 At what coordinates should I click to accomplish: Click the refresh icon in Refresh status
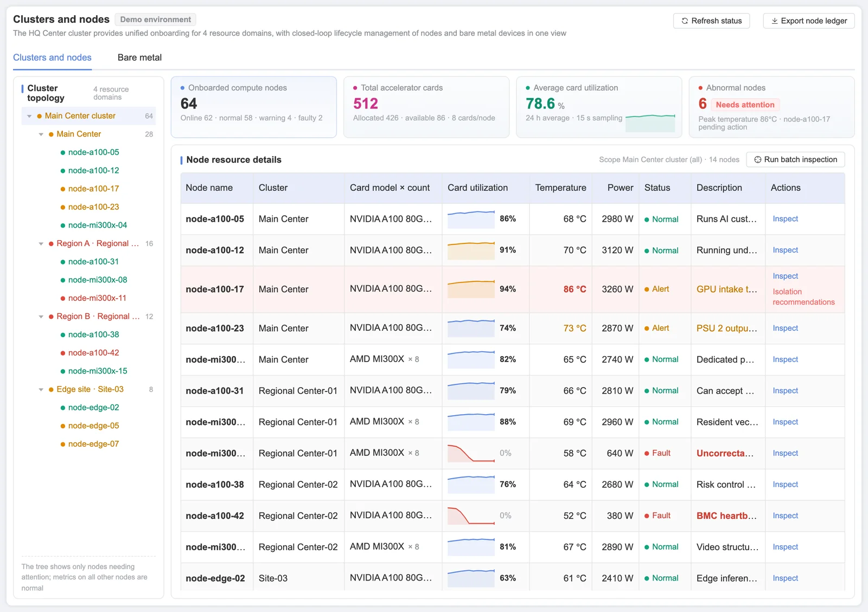click(685, 21)
